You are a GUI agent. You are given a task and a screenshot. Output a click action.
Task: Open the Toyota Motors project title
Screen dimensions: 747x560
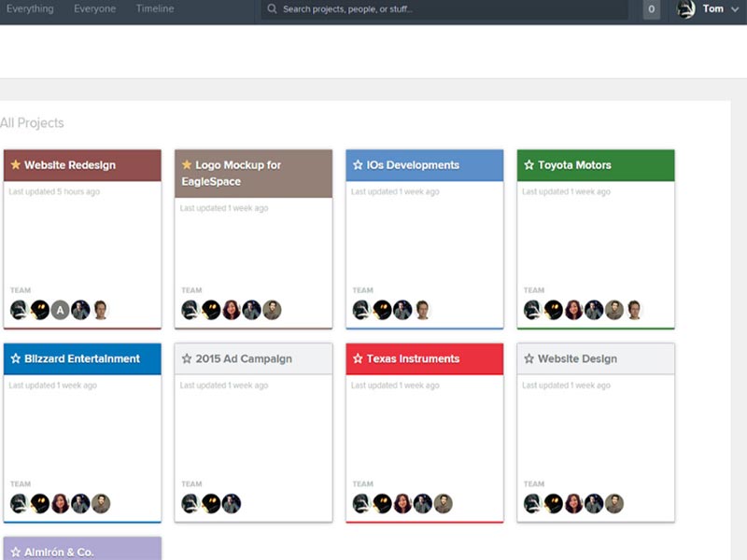tap(574, 165)
